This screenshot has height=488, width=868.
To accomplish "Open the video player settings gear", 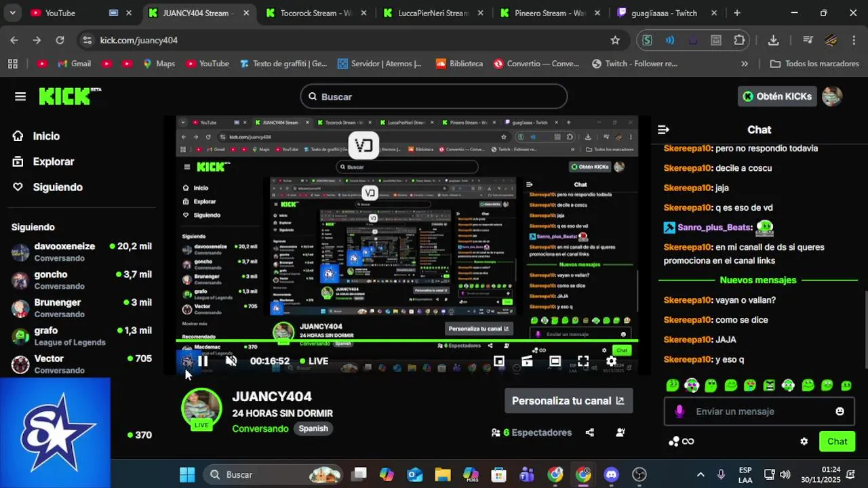I will 611,361.
